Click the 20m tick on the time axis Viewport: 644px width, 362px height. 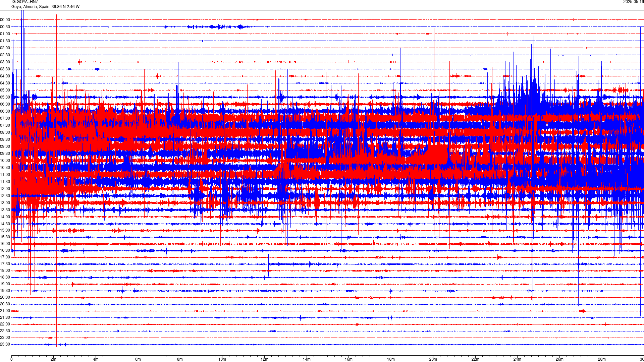point(433,359)
